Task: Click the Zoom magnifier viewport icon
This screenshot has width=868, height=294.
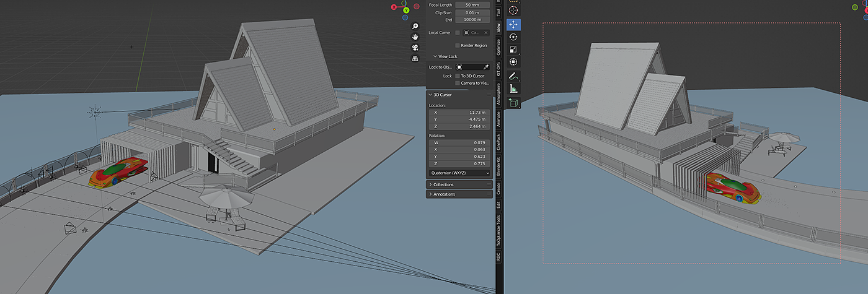Action: pos(415,26)
